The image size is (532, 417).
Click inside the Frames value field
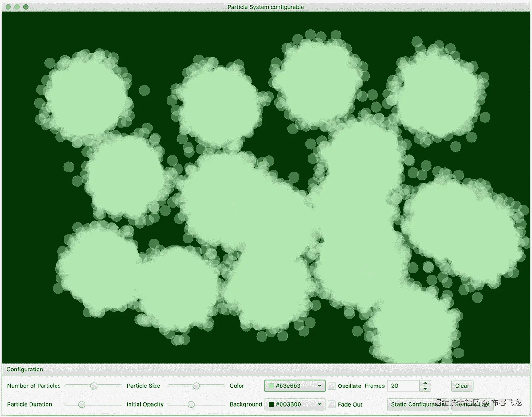click(x=401, y=386)
